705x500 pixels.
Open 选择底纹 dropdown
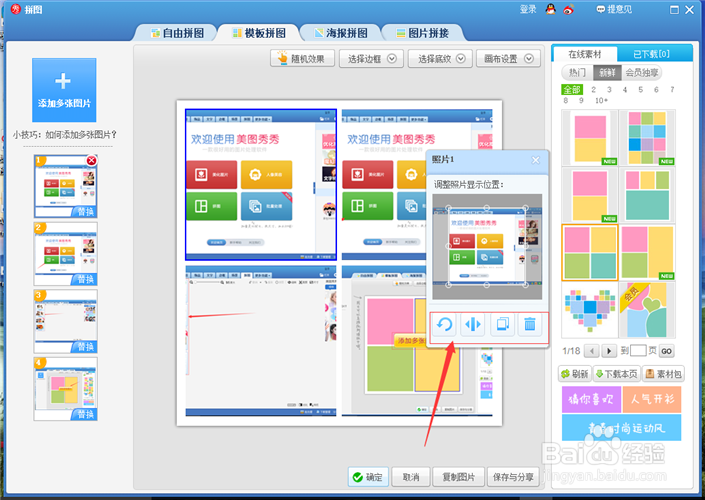441,58
